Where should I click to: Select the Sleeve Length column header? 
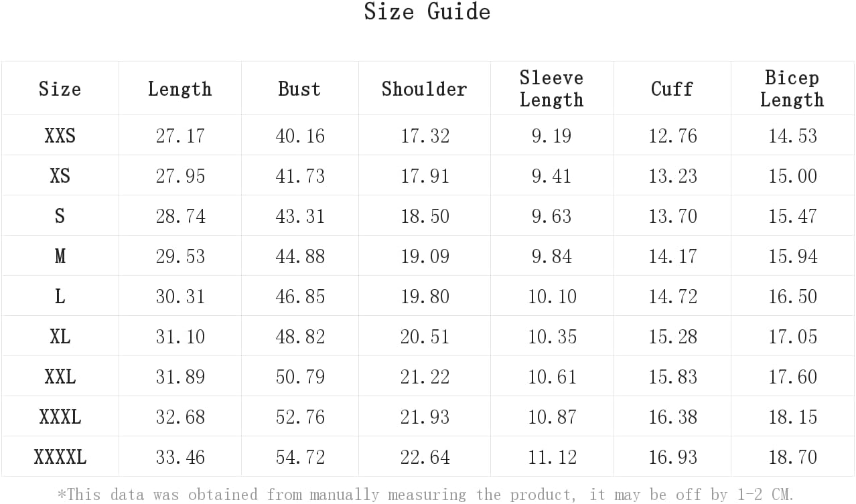click(x=552, y=88)
